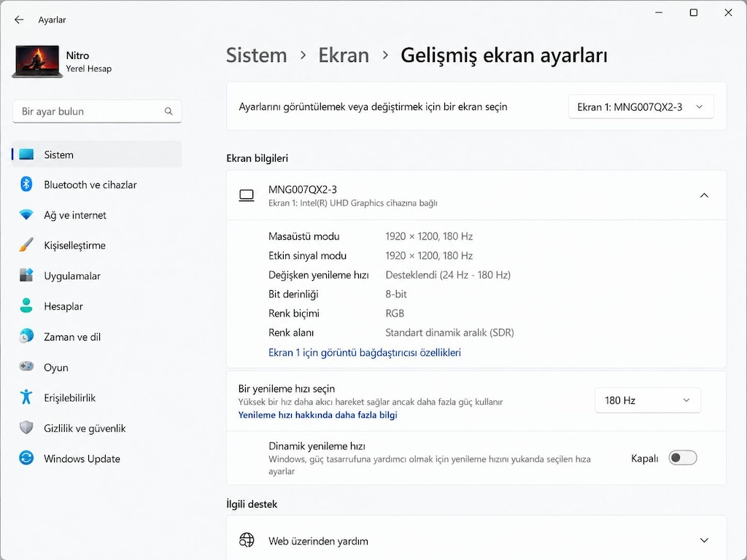Viewport: 747px width, 560px height.
Task: Click the Ağ ve internet Wi-Fi icon
Action: point(26,215)
